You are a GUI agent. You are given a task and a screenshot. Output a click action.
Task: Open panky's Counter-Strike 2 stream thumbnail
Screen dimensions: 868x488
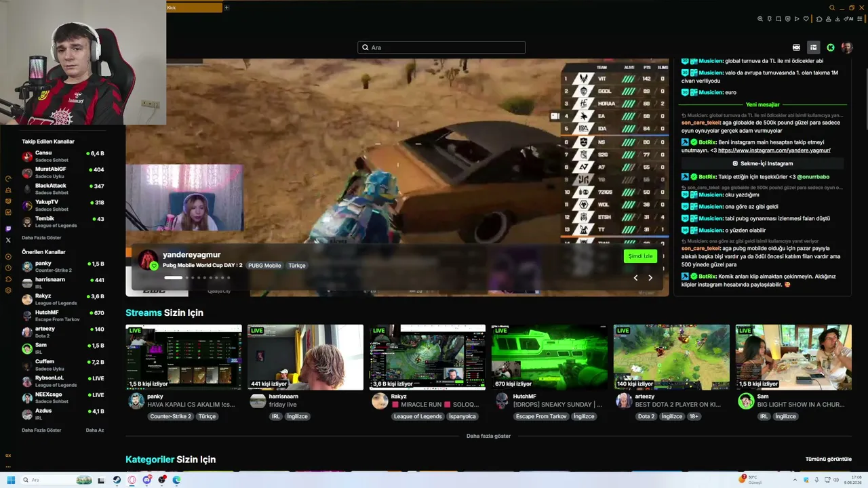coord(184,357)
